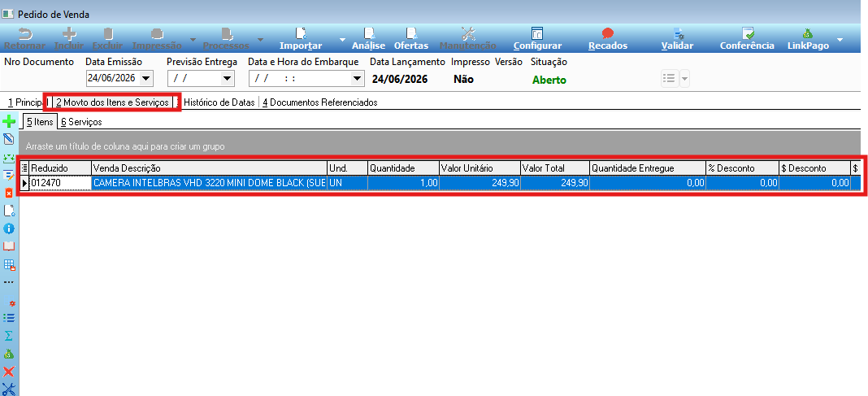
Task: Open the dropdown arrow beside the list button
Action: pyautogui.click(x=685, y=79)
